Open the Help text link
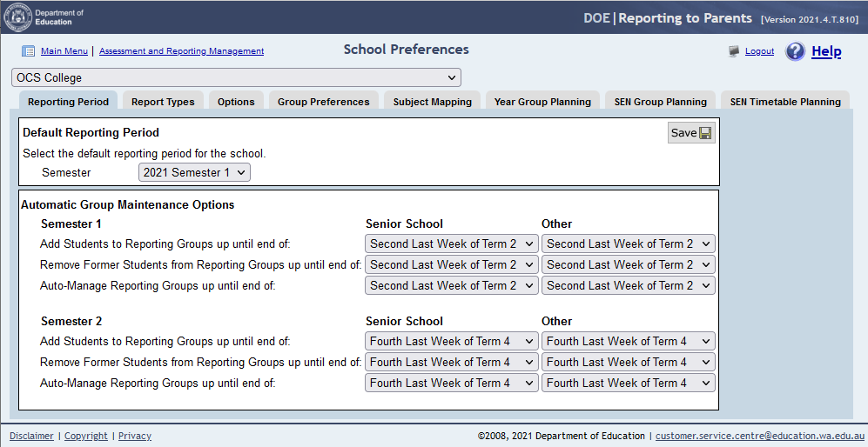The width and height of the screenshot is (868, 447). 826,51
